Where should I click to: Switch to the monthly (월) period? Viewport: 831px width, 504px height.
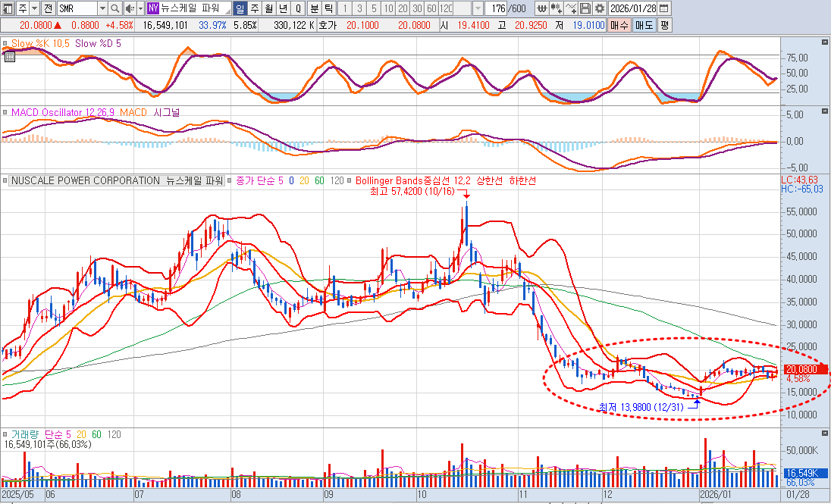[x=269, y=8]
